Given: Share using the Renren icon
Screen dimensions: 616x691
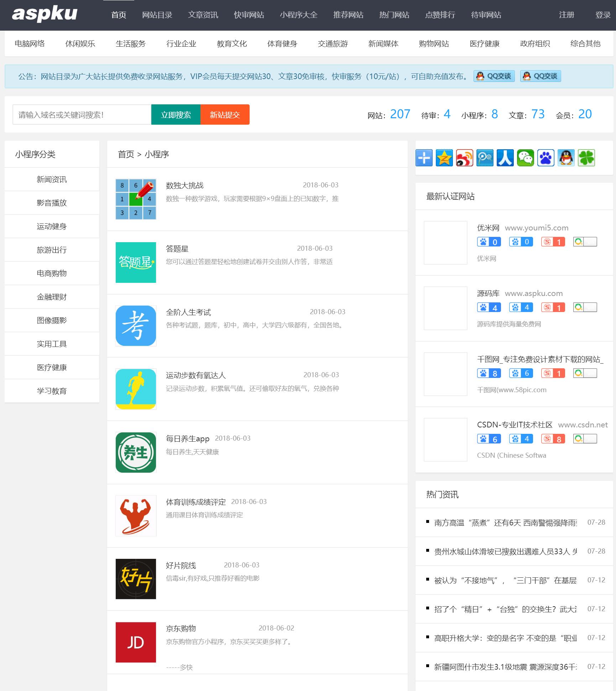Looking at the screenshot, I should click(x=505, y=158).
